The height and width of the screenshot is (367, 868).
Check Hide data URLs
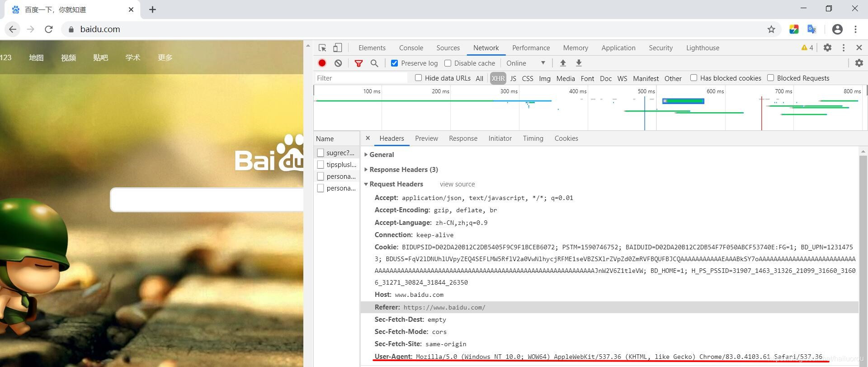point(418,78)
